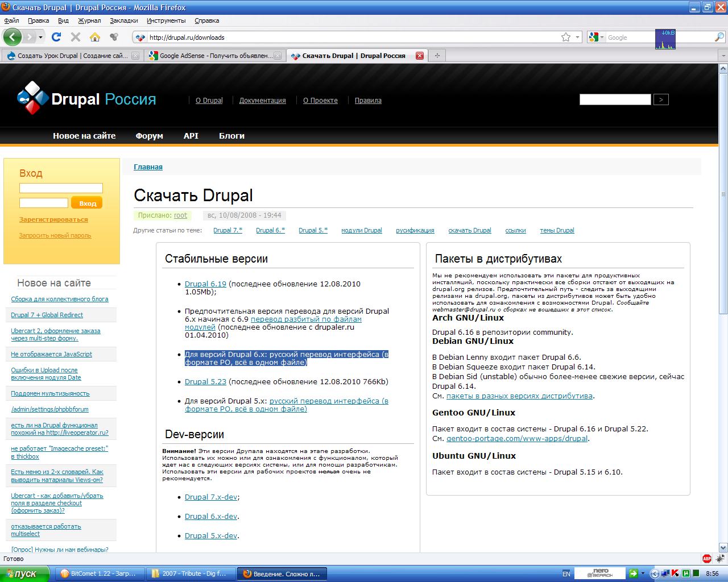Click the grey toolbar icon next to Home
The height and width of the screenshot is (582, 728).
[114, 38]
